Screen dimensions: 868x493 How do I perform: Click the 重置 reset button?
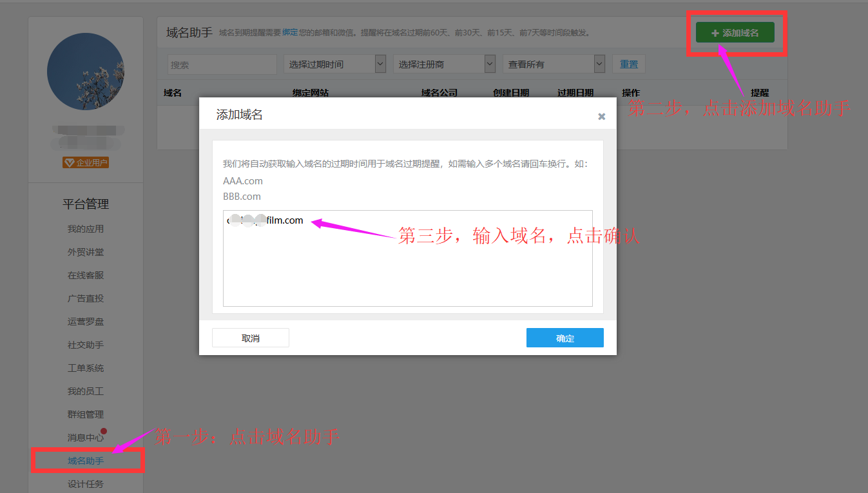[x=628, y=64]
